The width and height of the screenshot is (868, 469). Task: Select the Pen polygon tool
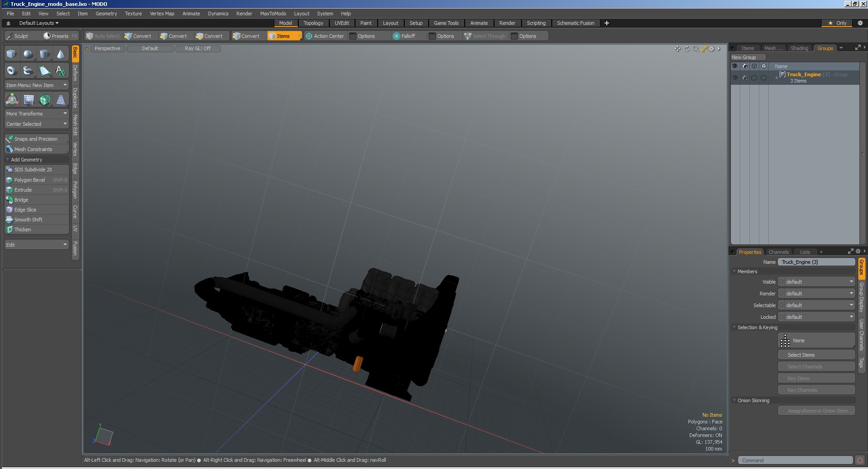point(44,70)
